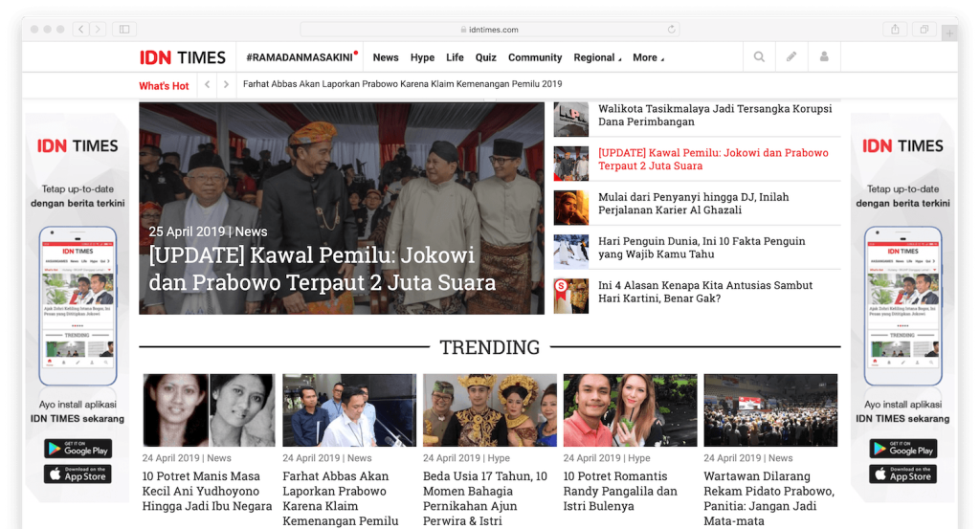
Task: Click App Store badge in right banner
Action: click(902, 474)
